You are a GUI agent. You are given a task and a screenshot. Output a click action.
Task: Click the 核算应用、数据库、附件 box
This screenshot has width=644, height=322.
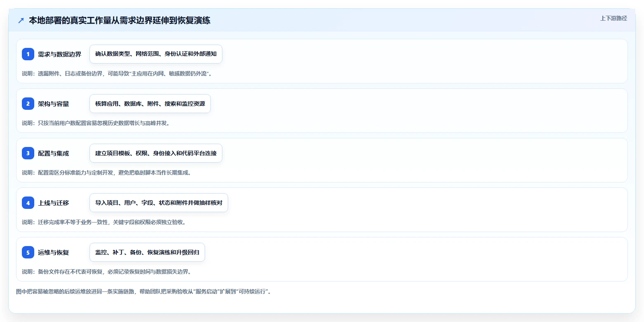150,104
